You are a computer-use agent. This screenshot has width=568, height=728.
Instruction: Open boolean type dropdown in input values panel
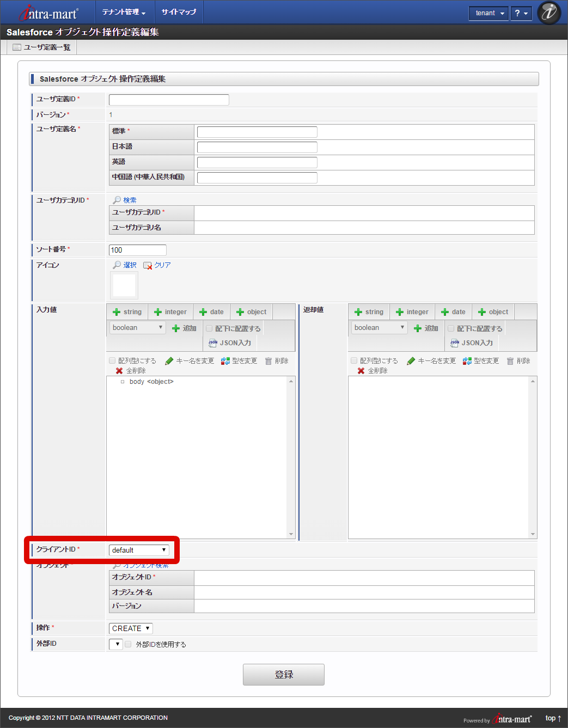[x=137, y=328]
